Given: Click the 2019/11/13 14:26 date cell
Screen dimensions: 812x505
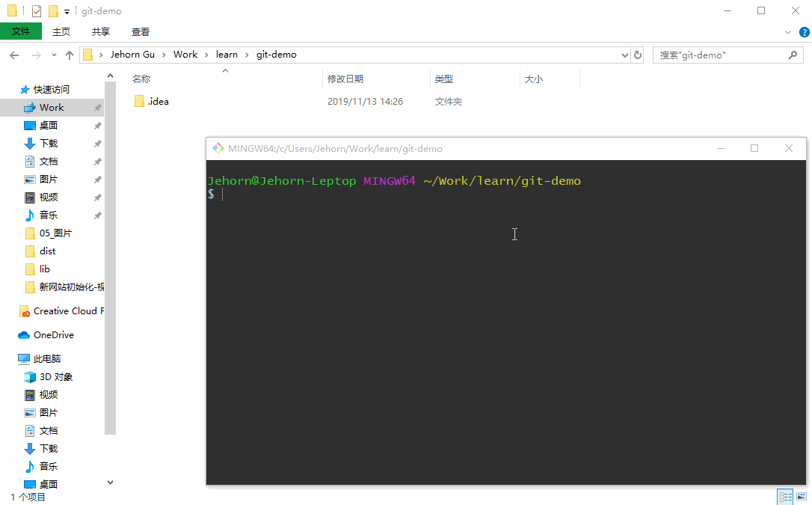Looking at the screenshot, I should (365, 102).
